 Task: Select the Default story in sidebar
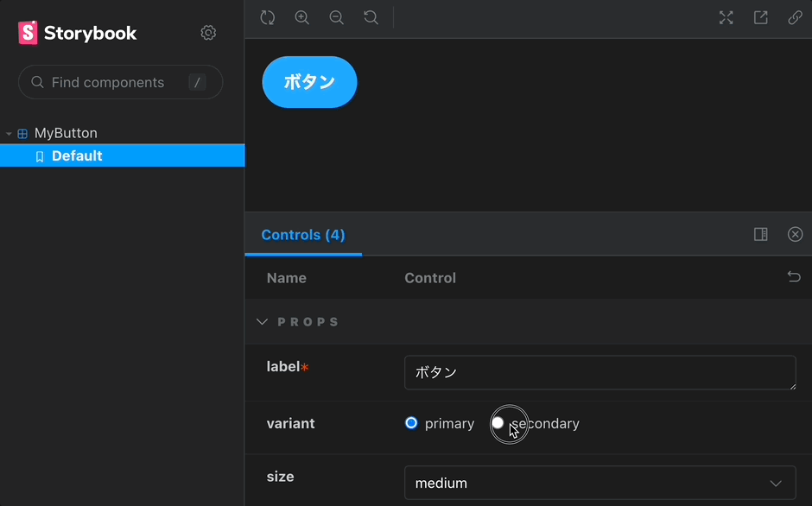77,155
